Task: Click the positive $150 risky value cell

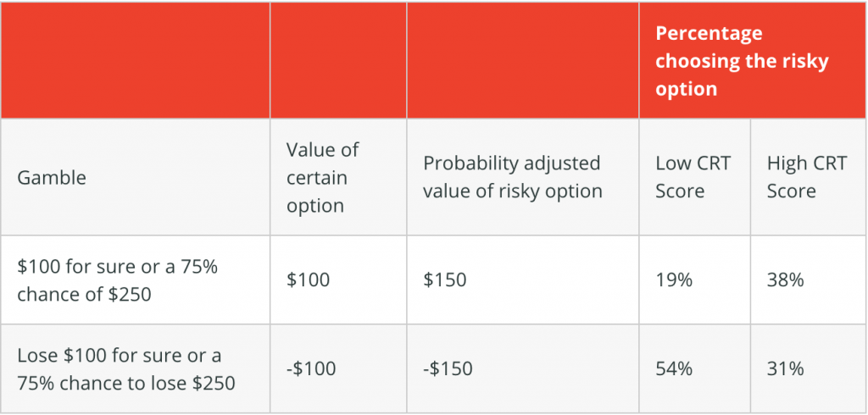Action: coord(444,280)
